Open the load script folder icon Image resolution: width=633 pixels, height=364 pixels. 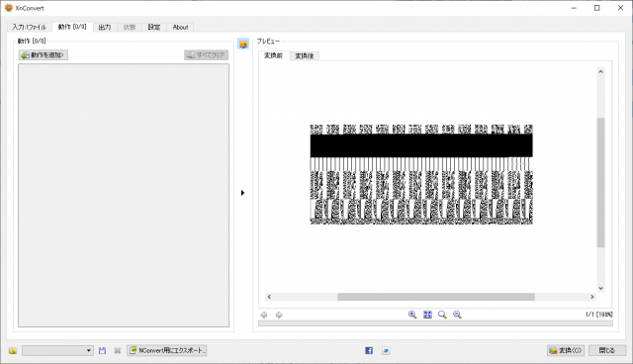(13, 351)
